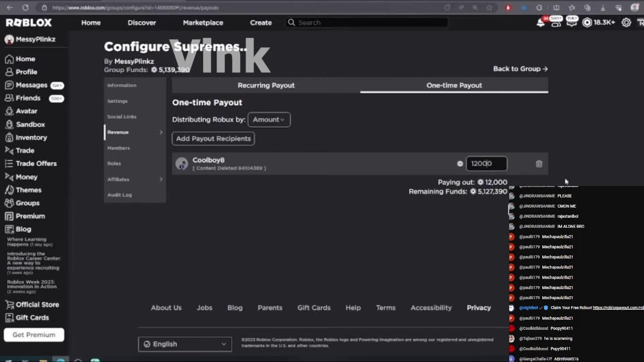Screen dimensions: 644x362
Task: Open Roblox settings gear
Action: tap(626, 23)
